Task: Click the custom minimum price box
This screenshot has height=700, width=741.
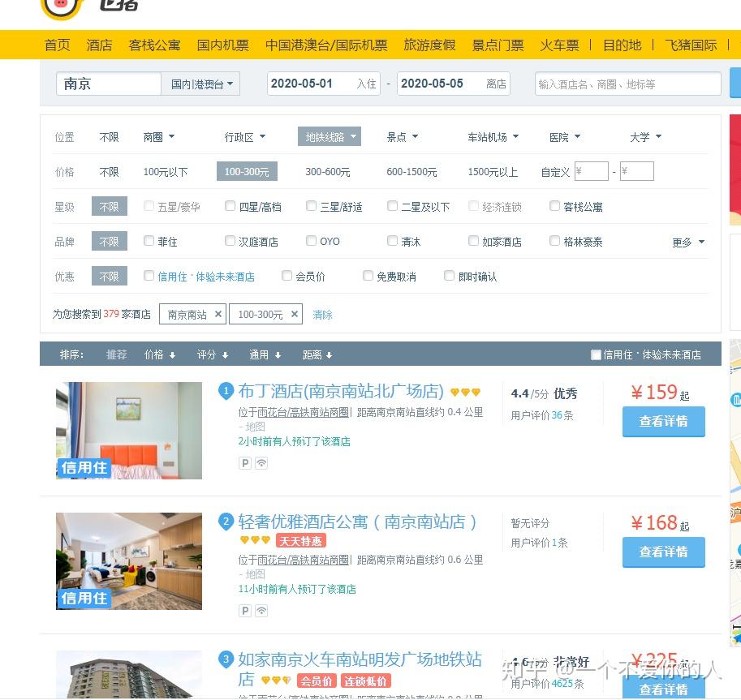Action: coord(591,171)
